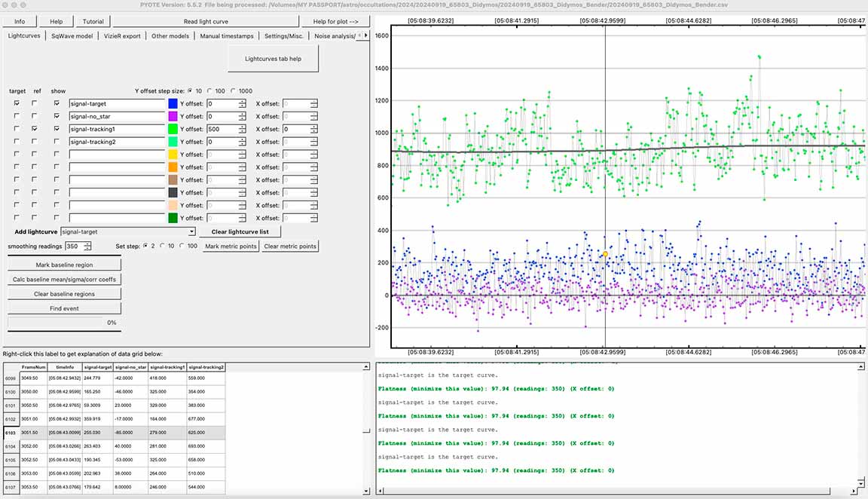868x499 pixels.
Task: Click Calc baseline mean/sigma/corr coeffs
Action: coord(64,279)
